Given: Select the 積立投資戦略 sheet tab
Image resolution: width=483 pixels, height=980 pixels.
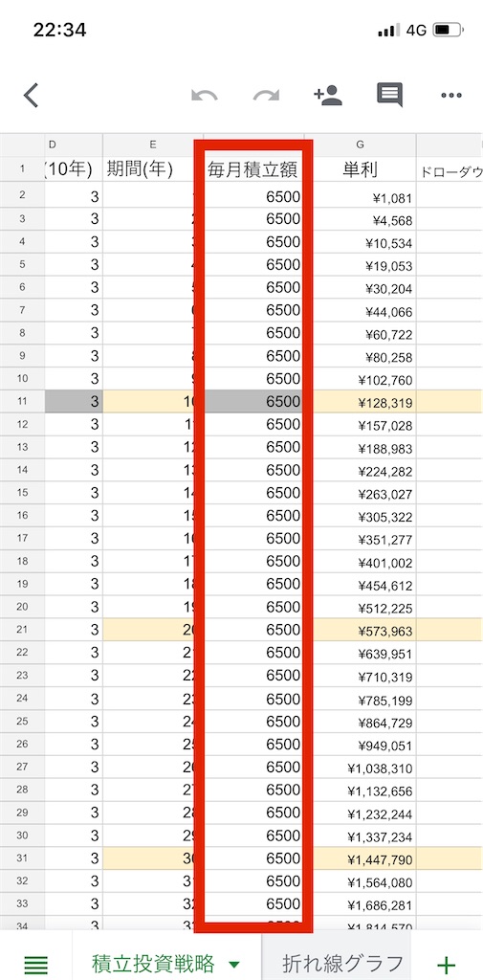Looking at the screenshot, I should (x=153, y=963).
